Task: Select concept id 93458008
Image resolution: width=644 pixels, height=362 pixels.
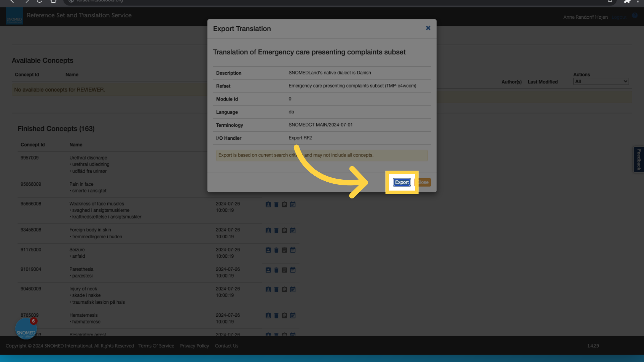Action: coord(31,230)
